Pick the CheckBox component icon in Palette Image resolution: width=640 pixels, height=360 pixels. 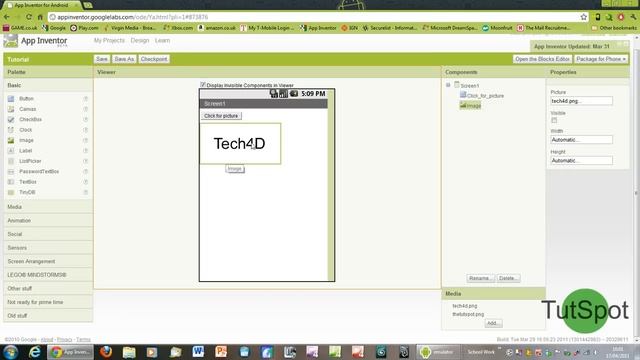pos(11,120)
